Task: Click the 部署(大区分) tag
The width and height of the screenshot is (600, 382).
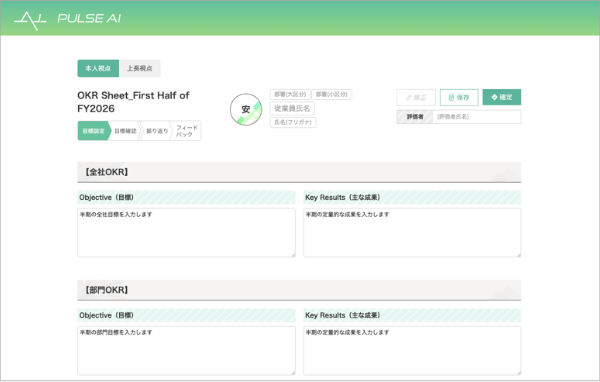Action: click(290, 95)
